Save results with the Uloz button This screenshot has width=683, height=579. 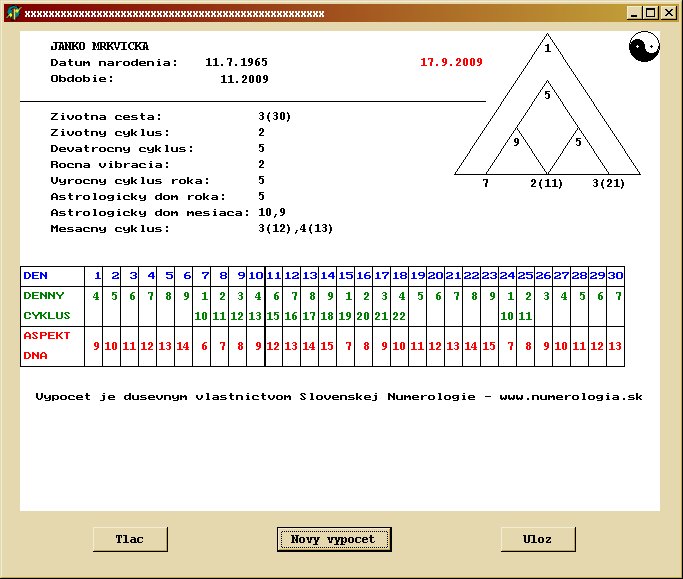(x=538, y=539)
